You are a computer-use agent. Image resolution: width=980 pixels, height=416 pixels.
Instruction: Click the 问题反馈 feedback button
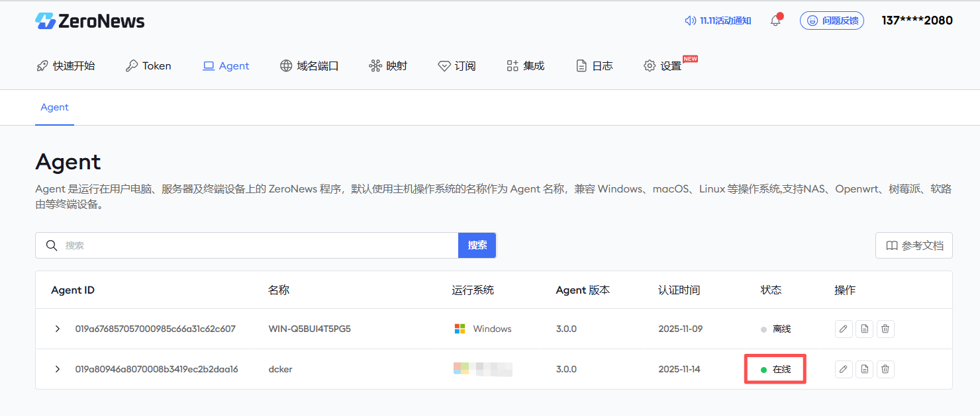832,21
